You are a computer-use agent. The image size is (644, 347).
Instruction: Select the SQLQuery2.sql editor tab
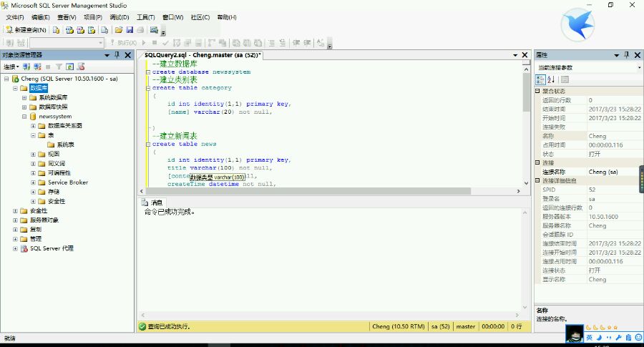[203, 54]
